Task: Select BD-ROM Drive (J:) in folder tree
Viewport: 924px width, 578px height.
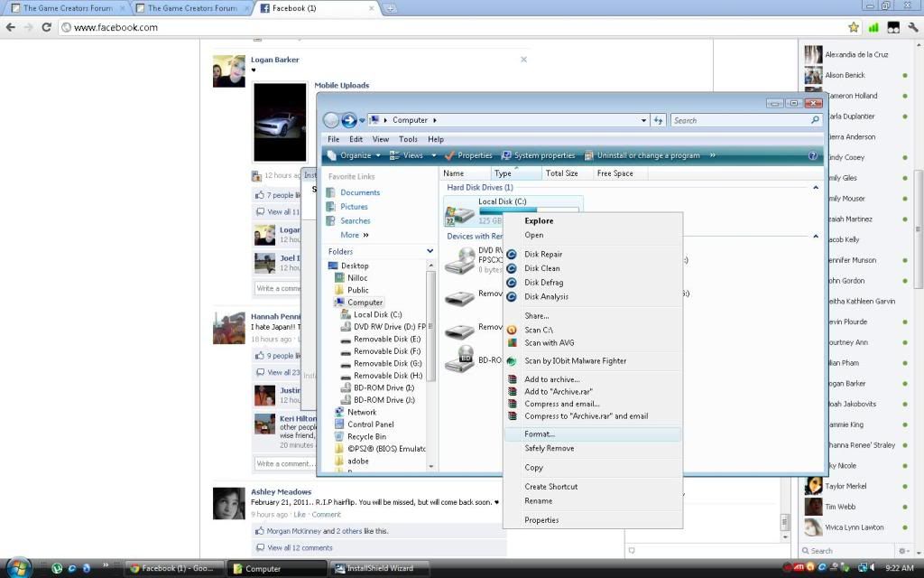Action: coord(384,400)
